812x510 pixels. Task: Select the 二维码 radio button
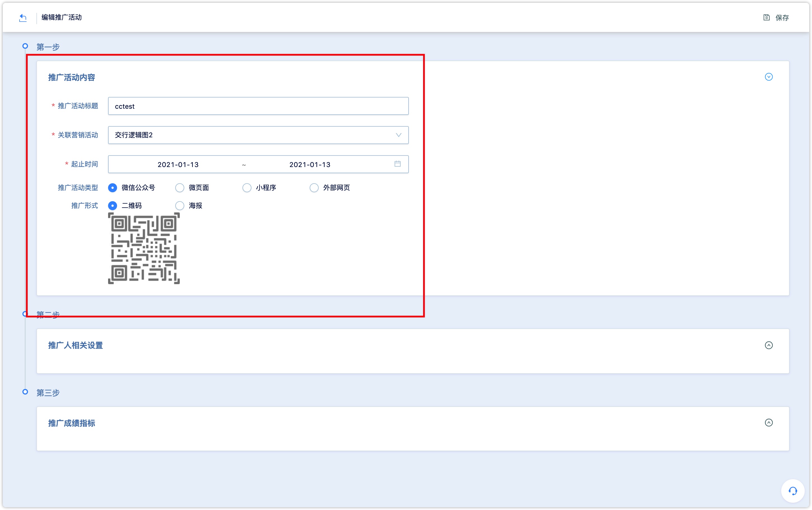coord(113,206)
